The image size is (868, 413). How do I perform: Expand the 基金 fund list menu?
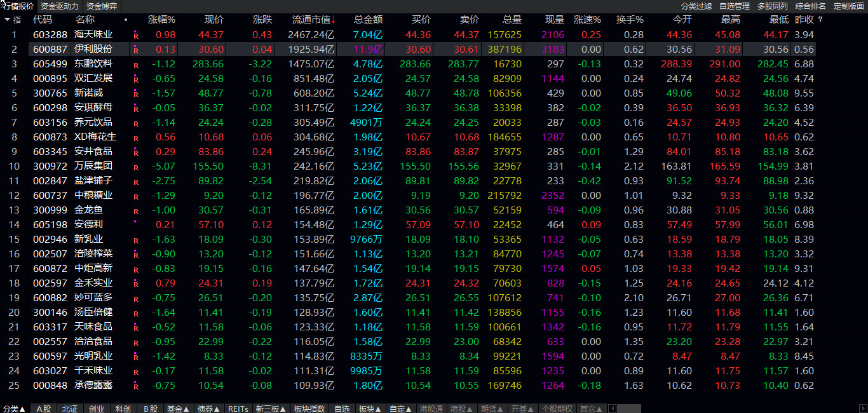[178, 409]
